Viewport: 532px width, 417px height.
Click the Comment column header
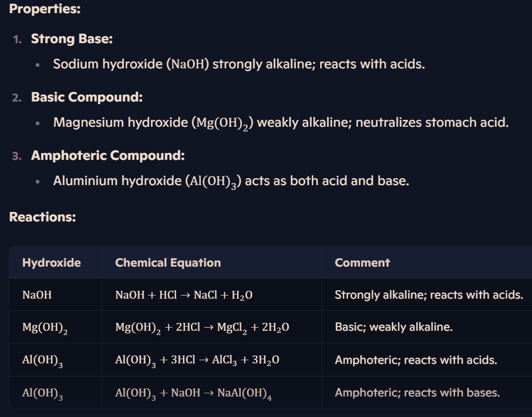[362, 262]
